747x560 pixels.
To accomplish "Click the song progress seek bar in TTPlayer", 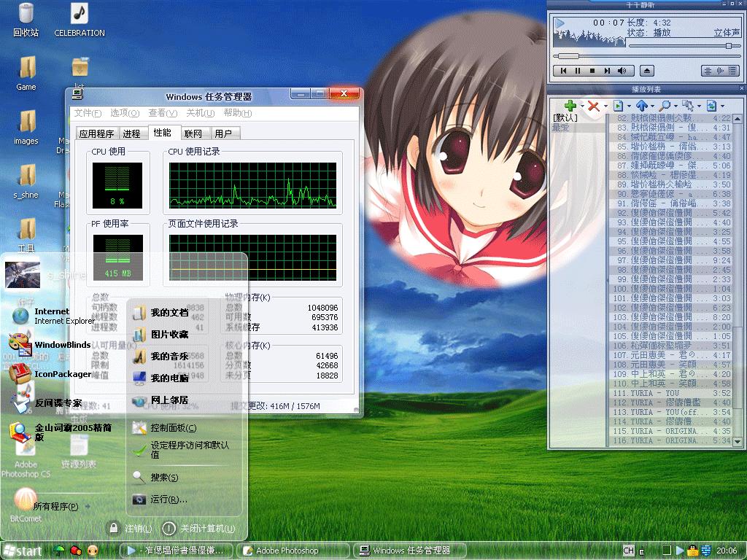I will [646, 56].
